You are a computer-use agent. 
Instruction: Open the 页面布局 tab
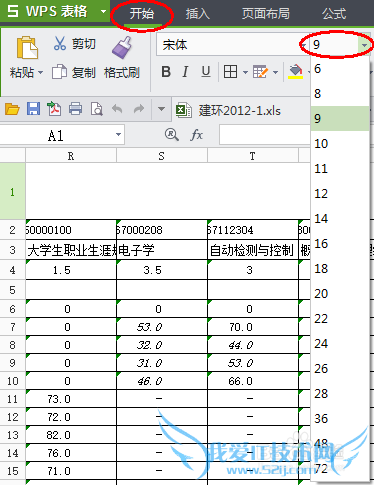click(x=266, y=14)
